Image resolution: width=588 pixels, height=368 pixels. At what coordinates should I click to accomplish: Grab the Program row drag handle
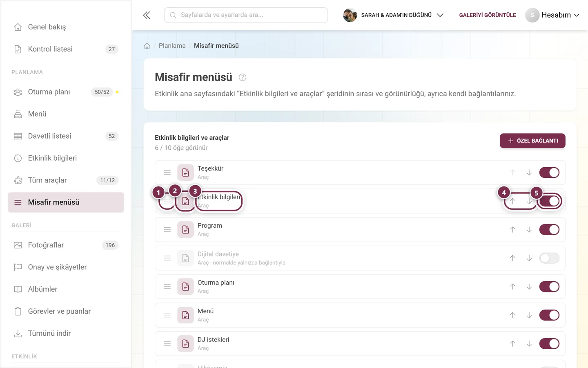pos(167,230)
